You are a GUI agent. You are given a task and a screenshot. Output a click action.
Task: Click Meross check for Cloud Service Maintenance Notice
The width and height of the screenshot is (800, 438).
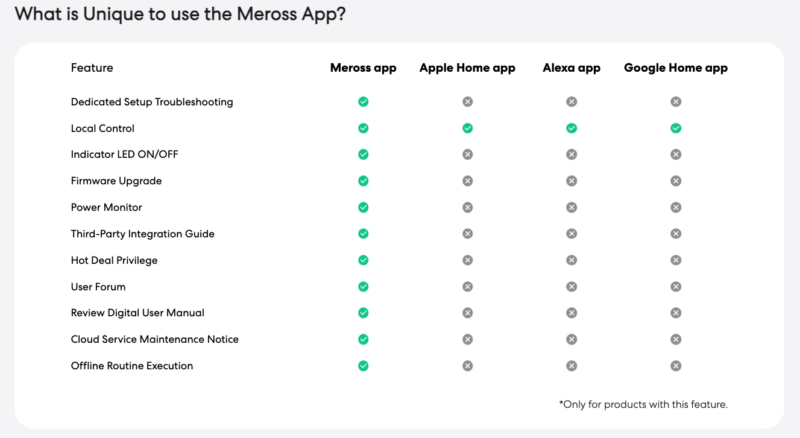(363, 340)
